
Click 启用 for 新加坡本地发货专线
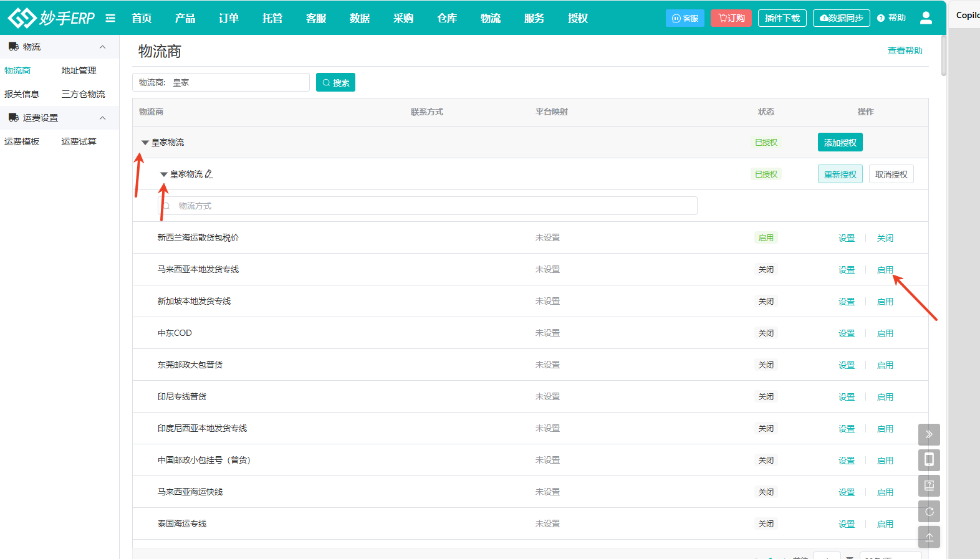[x=885, y=302]
